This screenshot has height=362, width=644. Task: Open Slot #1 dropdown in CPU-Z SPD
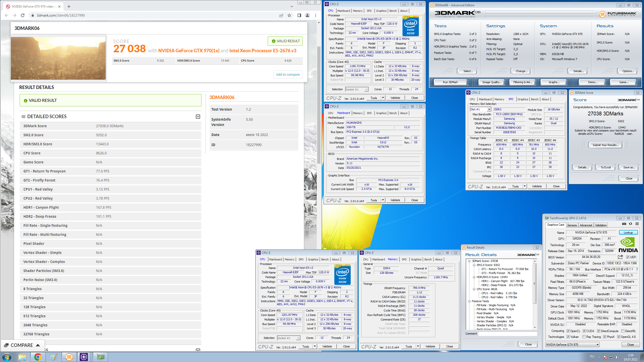480,109
